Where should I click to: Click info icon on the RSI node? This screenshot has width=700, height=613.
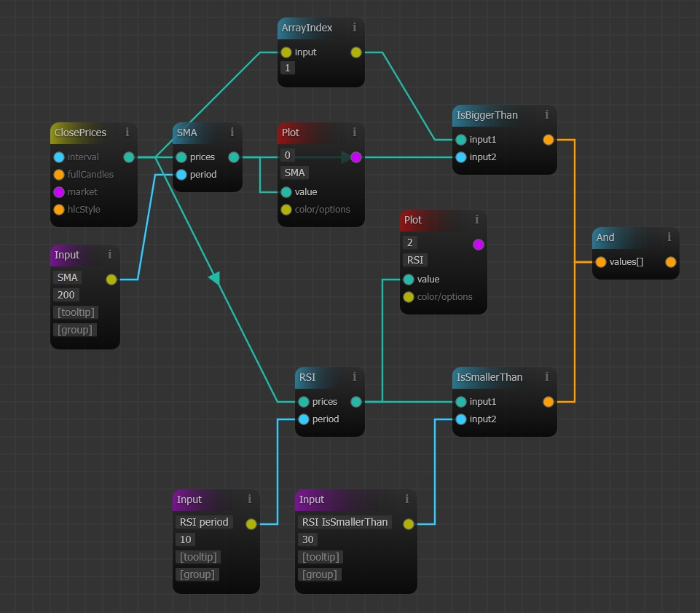point(355,377)
